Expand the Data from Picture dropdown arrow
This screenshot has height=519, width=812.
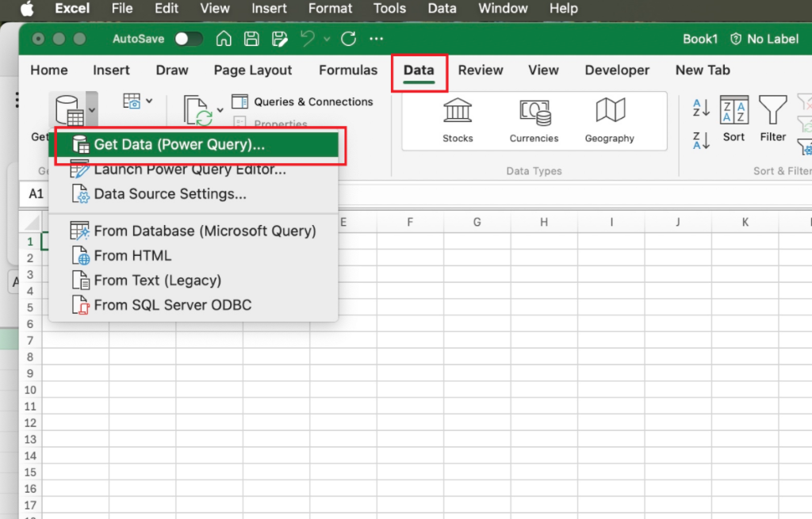coord(149,101)
